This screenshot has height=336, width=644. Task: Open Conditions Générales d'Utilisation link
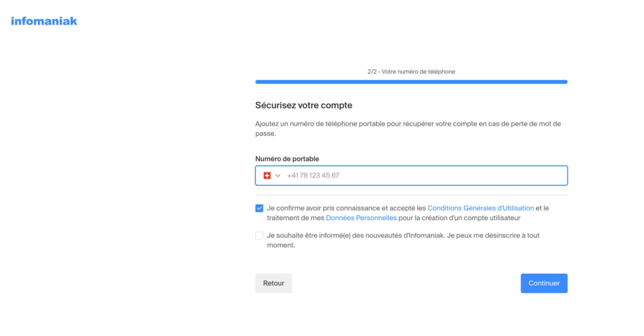(480, 208)
